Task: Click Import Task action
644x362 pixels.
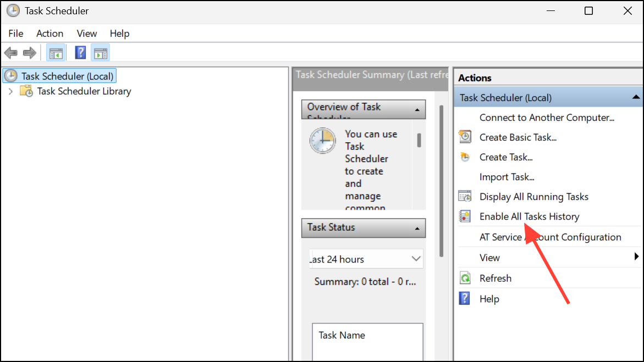Action: [507, 177]
